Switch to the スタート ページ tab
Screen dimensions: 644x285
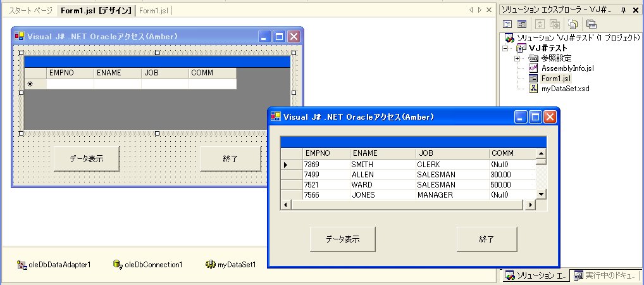click(30, 11)
